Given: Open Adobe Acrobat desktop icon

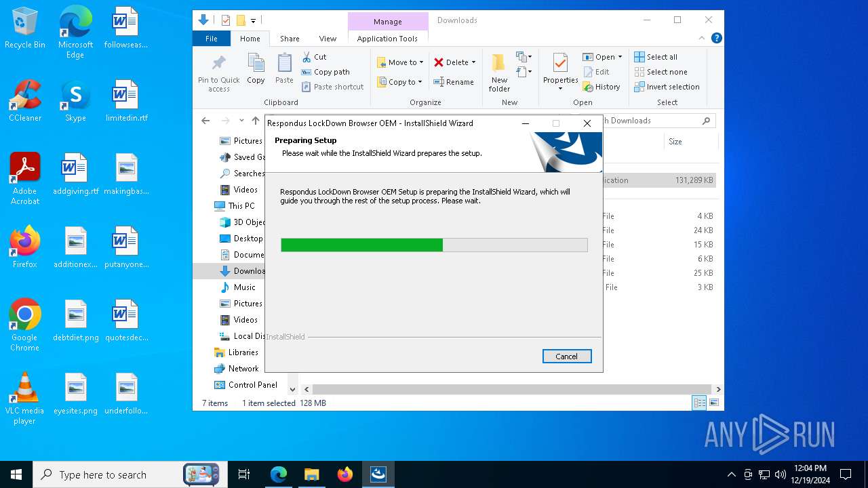Looking at the screenshot, I should click(25, 179).
